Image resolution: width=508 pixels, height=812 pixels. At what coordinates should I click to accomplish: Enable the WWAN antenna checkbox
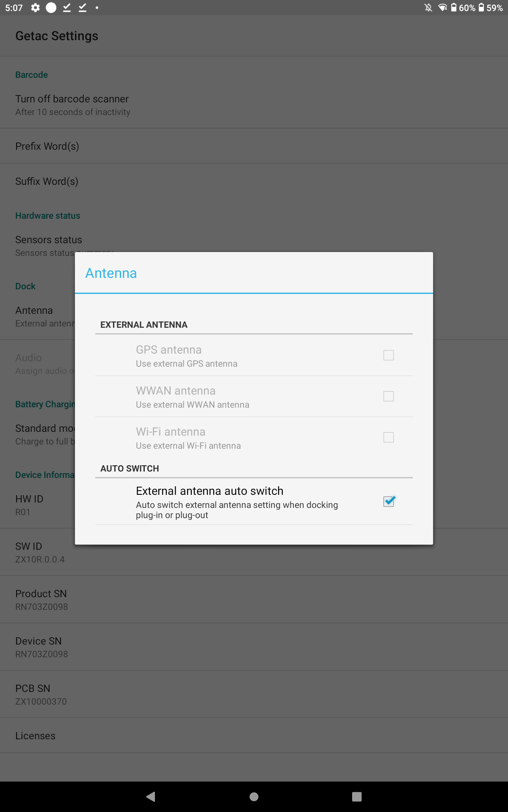pos(389,396)
